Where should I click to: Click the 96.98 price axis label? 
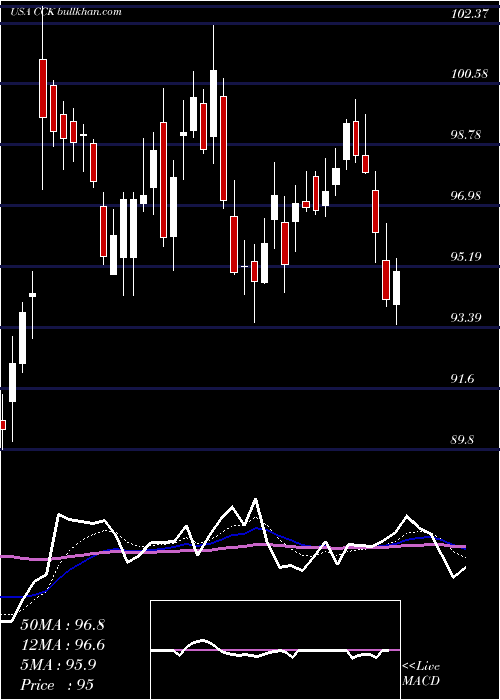pos(467,196)
